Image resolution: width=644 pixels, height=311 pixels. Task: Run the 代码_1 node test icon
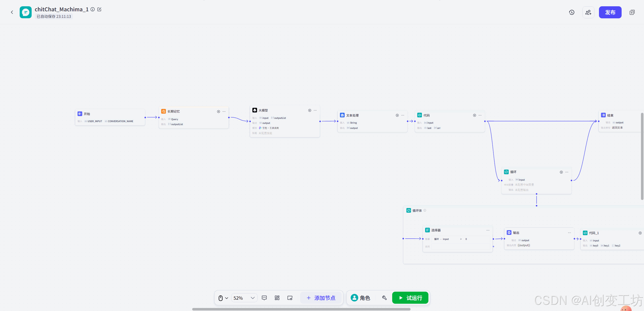(x=640, y=233)
